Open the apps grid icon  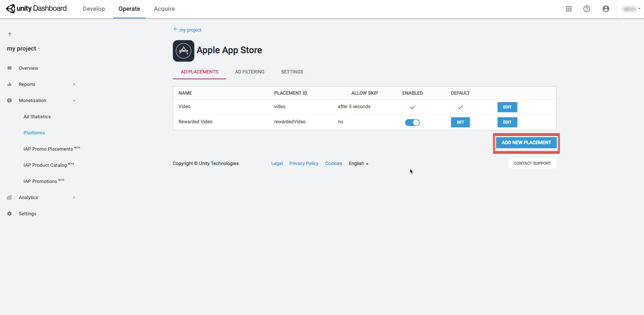[x=569, y=9]
